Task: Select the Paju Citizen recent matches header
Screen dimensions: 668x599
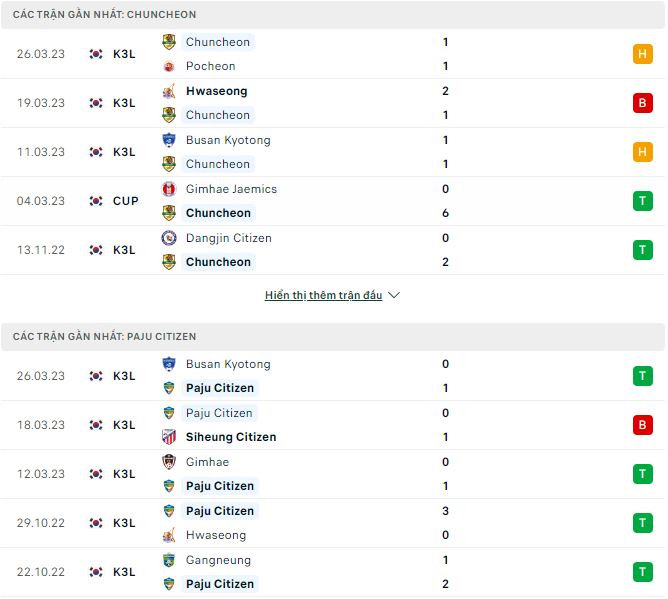Action: (105, 337)
